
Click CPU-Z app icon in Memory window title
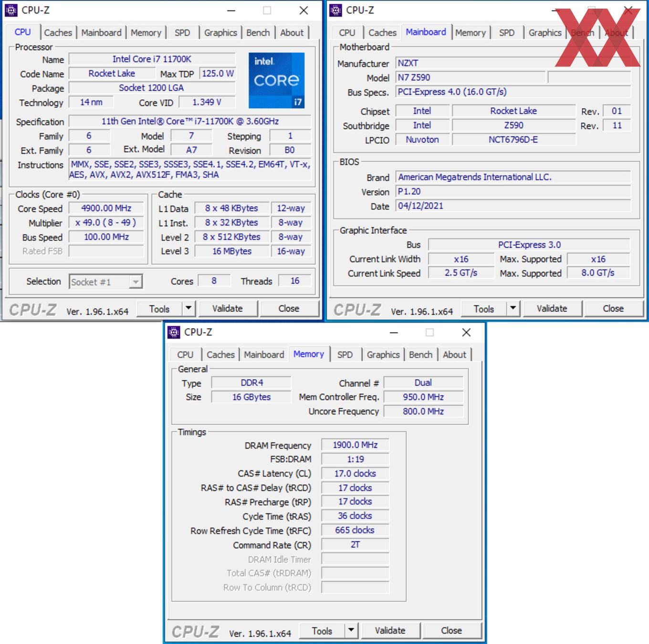tap(174, 332)
